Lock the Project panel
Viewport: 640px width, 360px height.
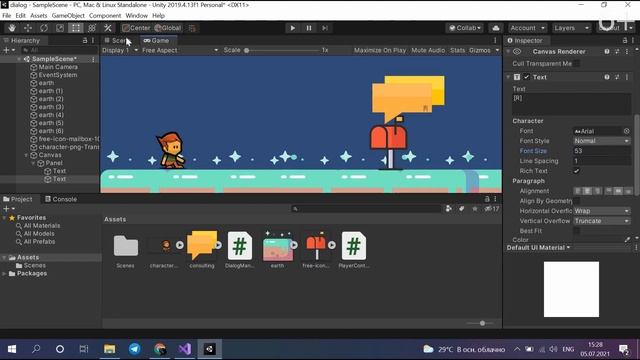[487, 199]
